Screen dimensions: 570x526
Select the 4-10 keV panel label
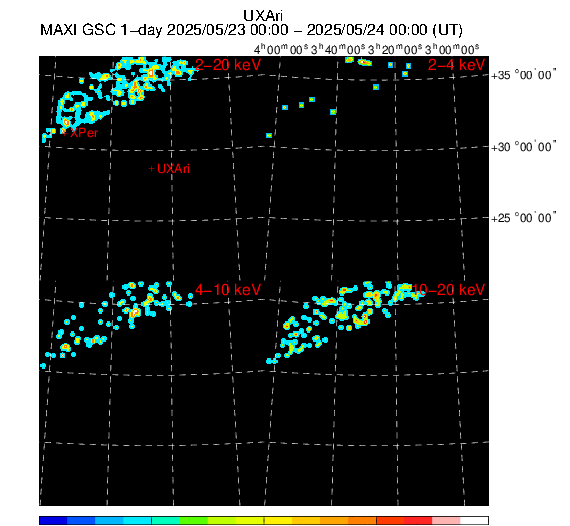click(x=228, y=290)
